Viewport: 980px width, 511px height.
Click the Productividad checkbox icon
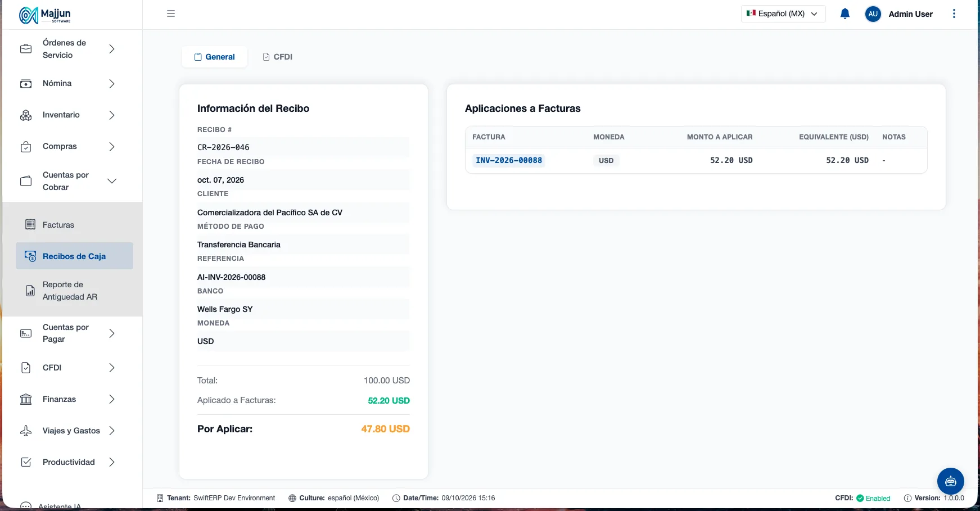click(x=26, y=462)
